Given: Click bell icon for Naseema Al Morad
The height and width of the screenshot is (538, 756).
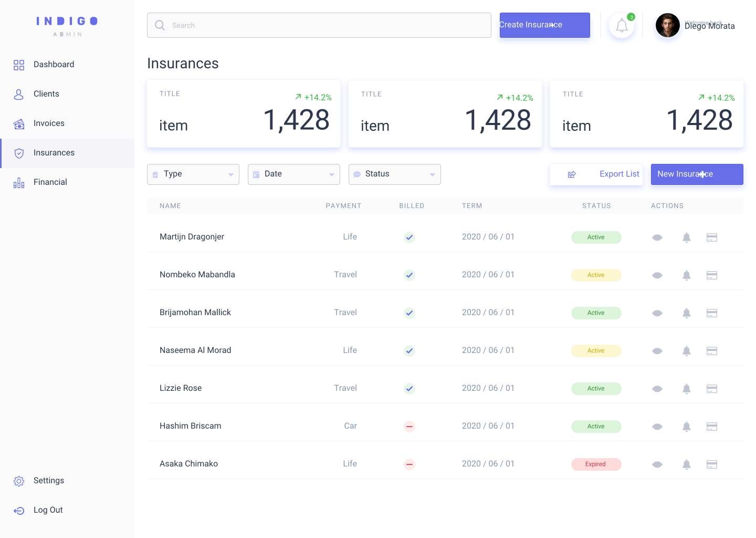Looking at the screenshot, I should click(687, 351).
